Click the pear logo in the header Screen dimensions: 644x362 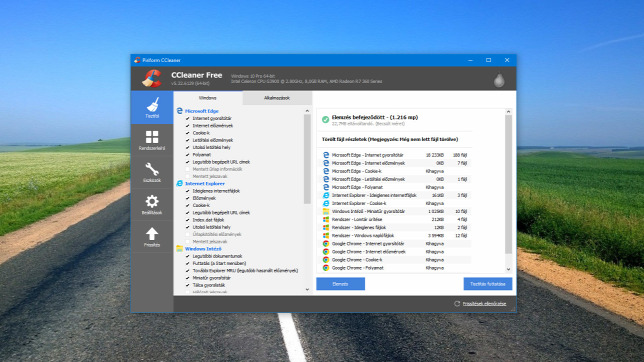pyautogui.click(x=499, y=80)
